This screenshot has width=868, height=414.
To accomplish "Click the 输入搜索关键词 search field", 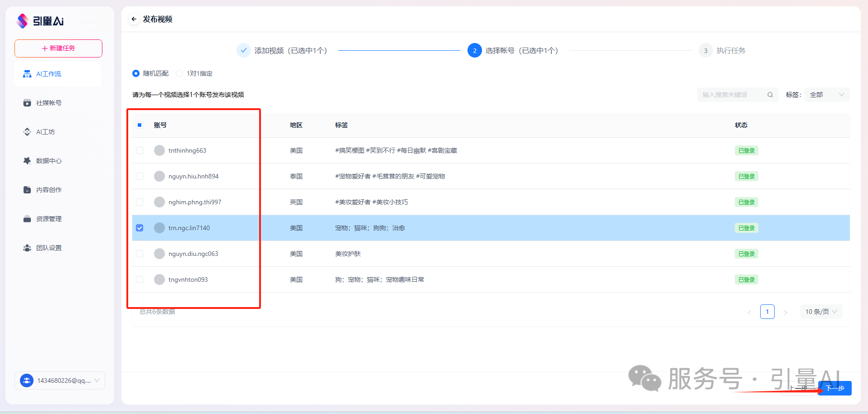I will pos(738,95).
